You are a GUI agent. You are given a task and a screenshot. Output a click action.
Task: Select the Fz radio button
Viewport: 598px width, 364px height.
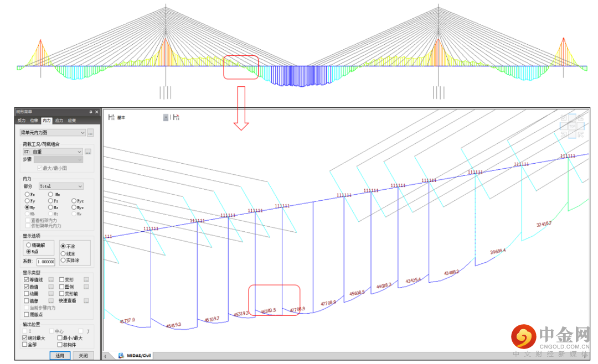50,201
